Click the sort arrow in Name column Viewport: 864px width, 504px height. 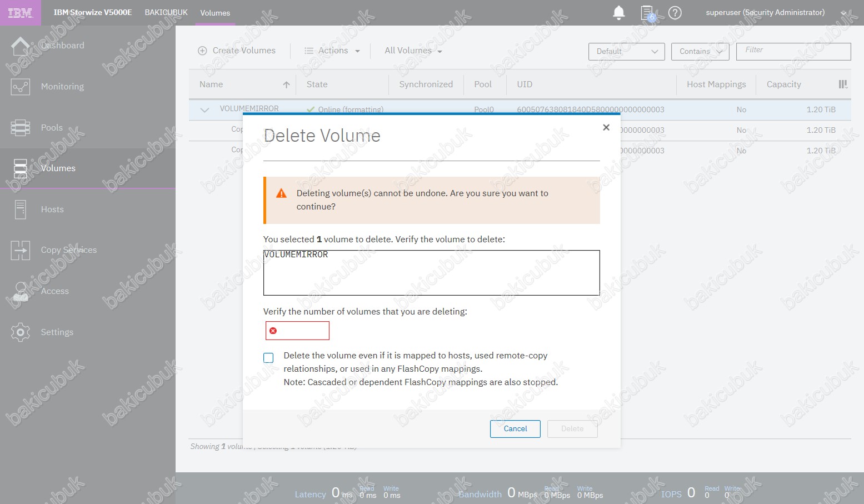tap(286, 84)
